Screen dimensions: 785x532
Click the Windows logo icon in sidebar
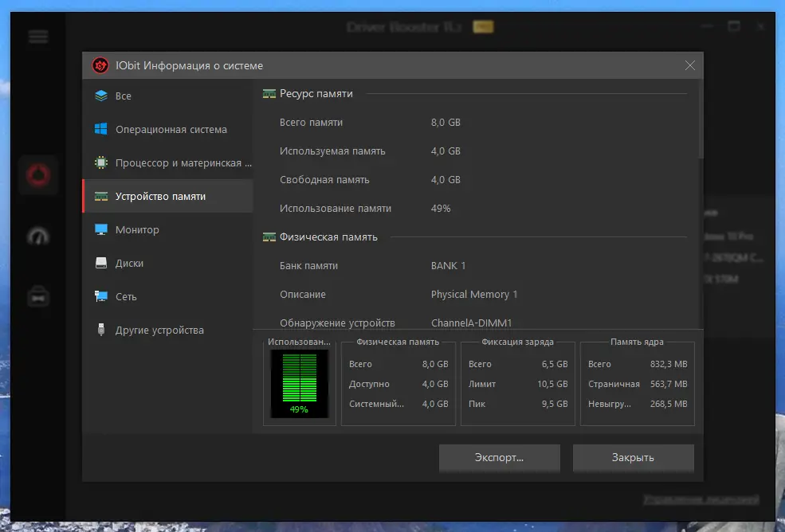tap(101, 129)
